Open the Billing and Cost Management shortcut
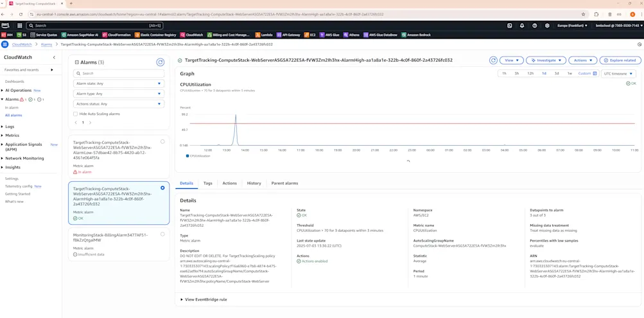644x318 pixels. [229, 35]
